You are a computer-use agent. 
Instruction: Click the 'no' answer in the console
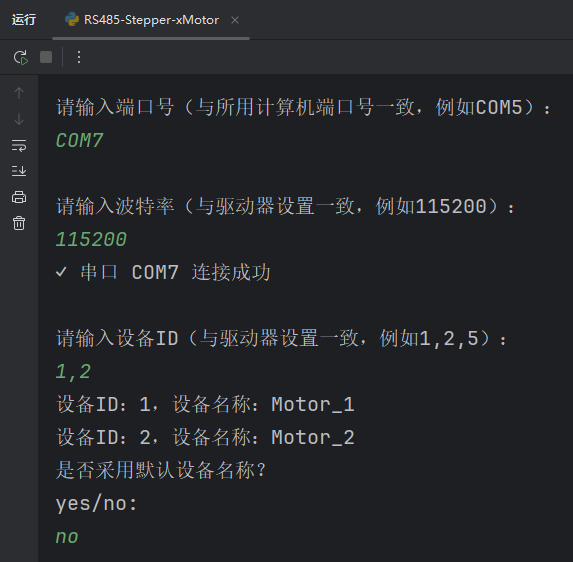67,537
